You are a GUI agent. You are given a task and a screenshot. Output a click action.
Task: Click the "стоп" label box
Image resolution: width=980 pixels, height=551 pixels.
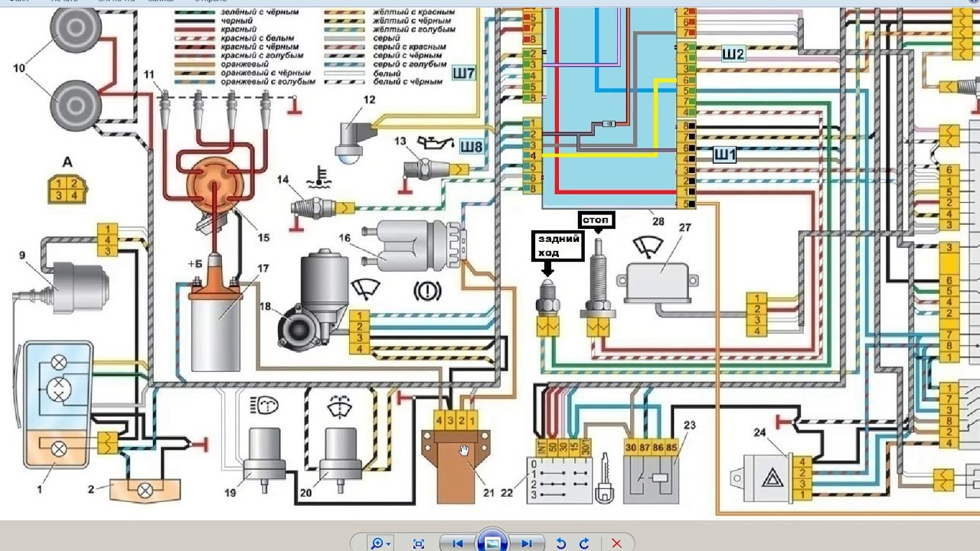point(596,220)
